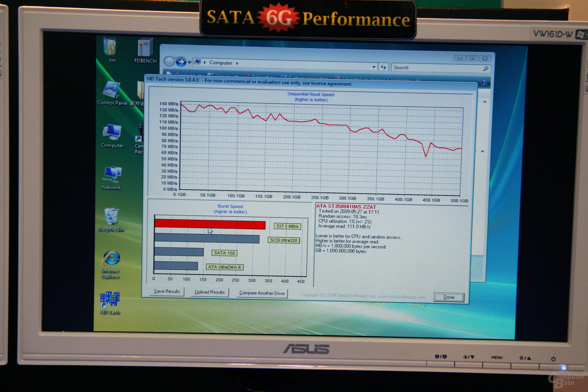This screenshot has width=588, height=392.
Task: Select the Computer desktop icon
Action: [x=112, y=136]
